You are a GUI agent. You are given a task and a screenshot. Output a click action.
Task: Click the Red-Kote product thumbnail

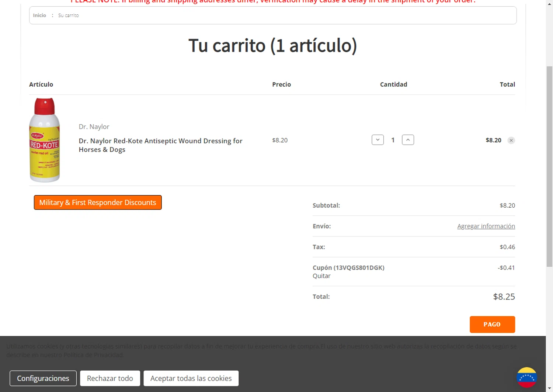click(x=45, y=140)
